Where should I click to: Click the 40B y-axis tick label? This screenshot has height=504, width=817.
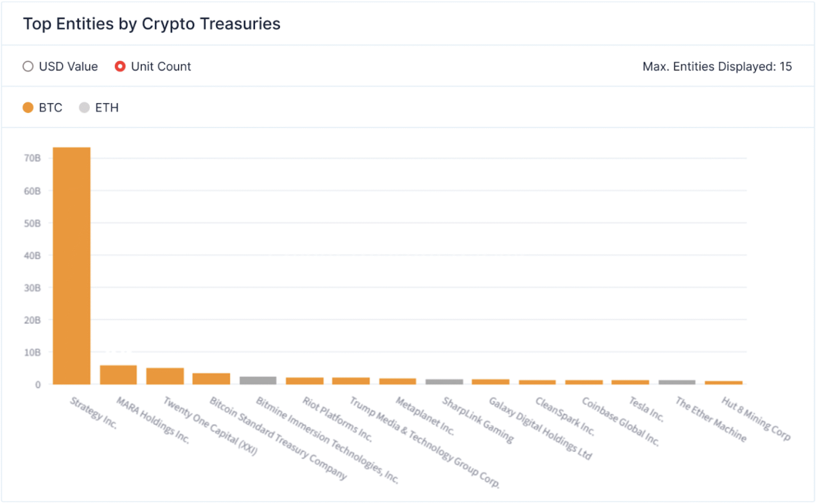(x=32, y=256)
